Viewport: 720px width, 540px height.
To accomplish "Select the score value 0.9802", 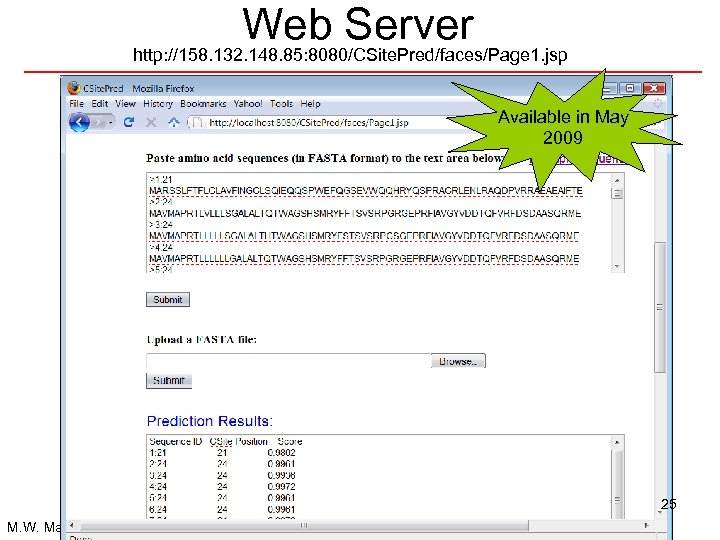I will (x=281, y=453).
